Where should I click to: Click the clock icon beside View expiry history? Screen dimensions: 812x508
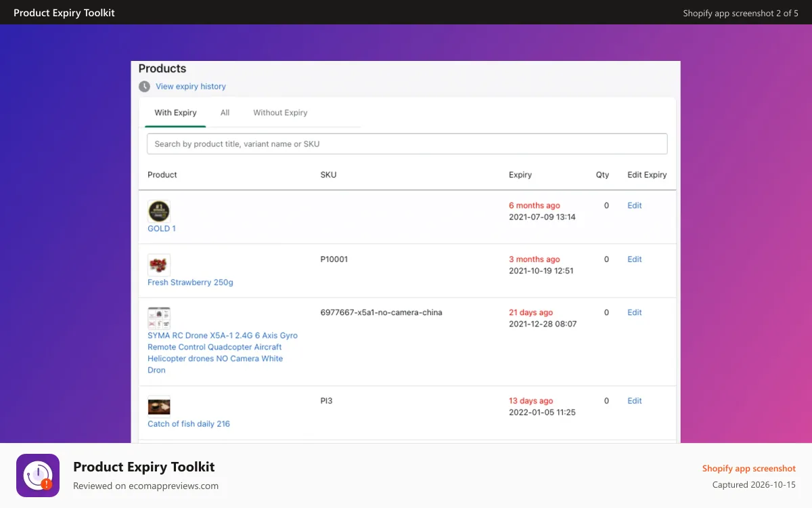(x=144, y=87)
